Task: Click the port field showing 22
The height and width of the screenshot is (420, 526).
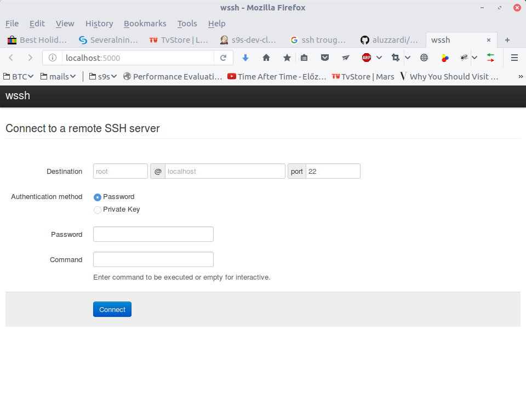Action: click(333, 171)
